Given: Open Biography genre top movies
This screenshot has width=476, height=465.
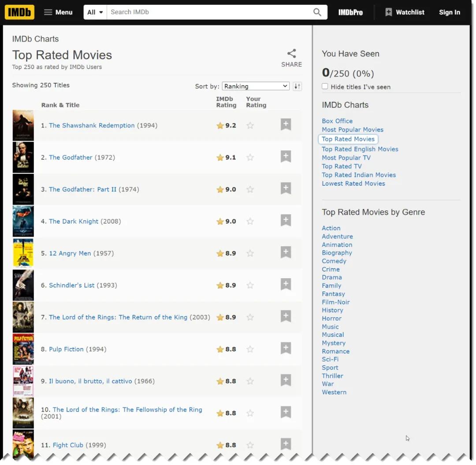Looking at the screenshot, I should [337, 253].
